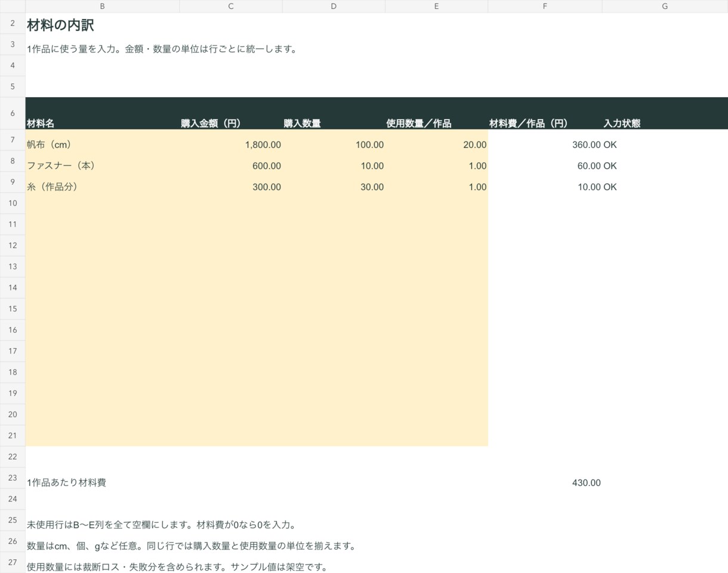728x573 pixels.
Task: Select row 23 header
Action: (x=13, y=478)
